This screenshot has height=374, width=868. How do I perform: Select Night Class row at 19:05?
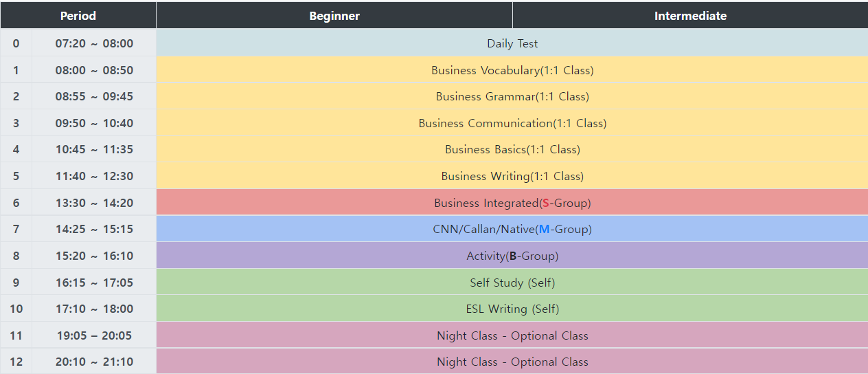[x=512, y=335]
